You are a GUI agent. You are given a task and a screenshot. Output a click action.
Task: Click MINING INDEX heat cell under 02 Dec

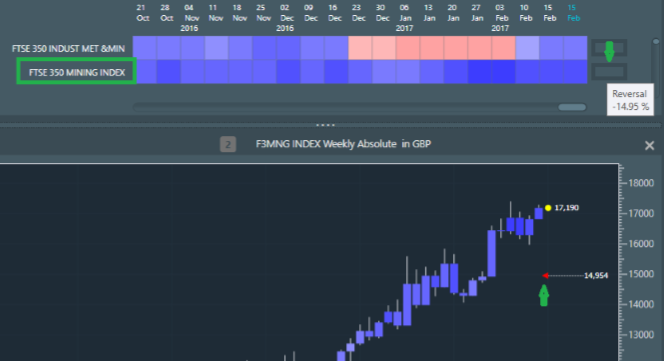tap(288, 72)
